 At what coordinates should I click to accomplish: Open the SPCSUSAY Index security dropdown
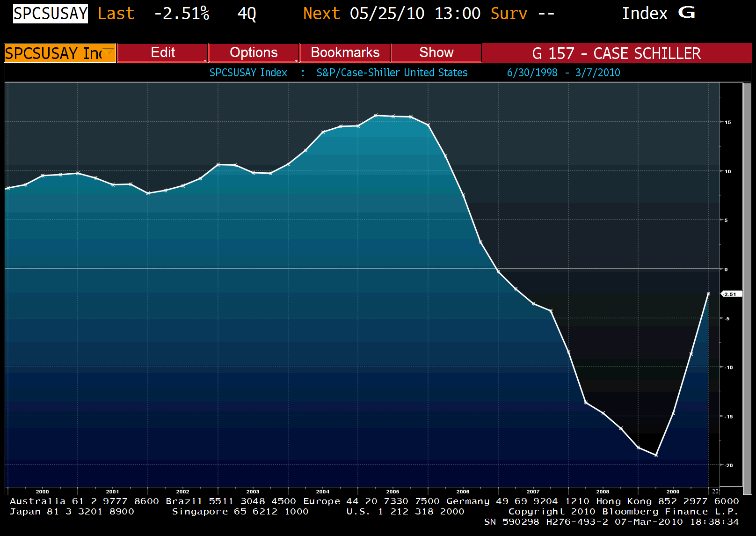pyautogui.click(x=60, y=53)
